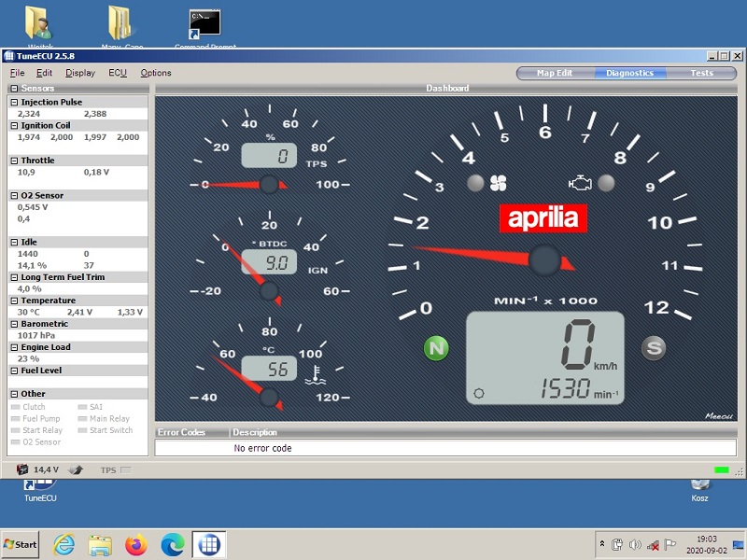Open the Display menu
This screenshot has width=747, height=560.
(80, 73)
